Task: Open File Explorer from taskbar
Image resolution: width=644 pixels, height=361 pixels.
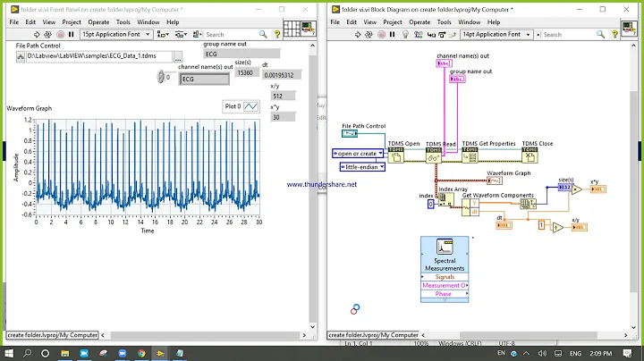Action: coord(65,353)
